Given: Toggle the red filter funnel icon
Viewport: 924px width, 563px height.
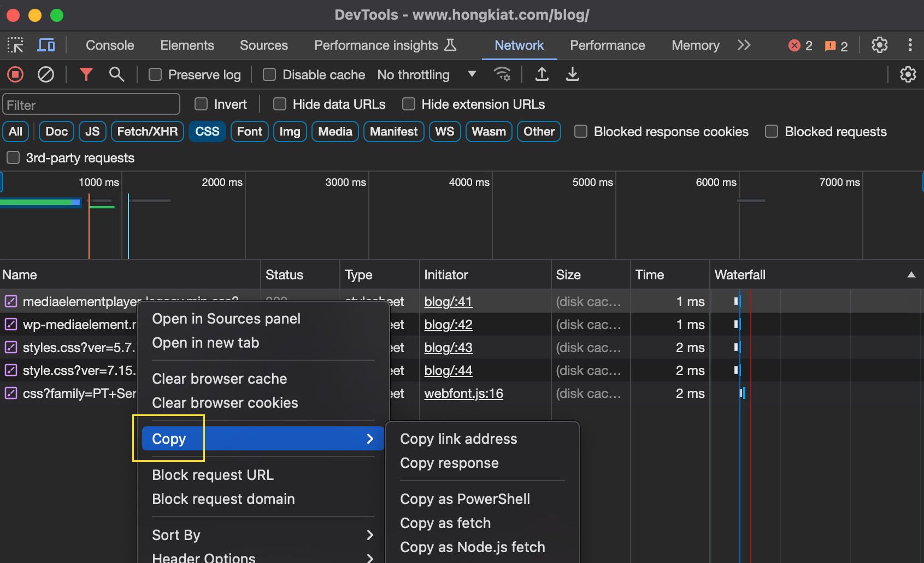Looking at the screenshot, I should pyautogui.click(x=86, y=74).
